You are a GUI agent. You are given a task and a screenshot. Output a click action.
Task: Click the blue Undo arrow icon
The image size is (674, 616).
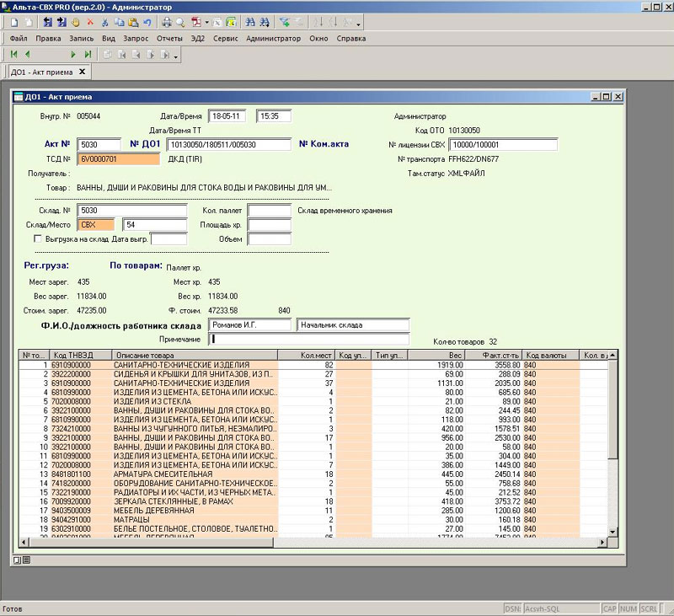click(x=147, y=22)
